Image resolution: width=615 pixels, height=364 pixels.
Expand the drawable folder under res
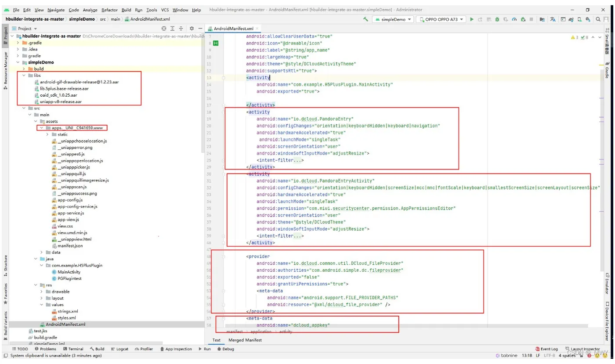point(42,292)
